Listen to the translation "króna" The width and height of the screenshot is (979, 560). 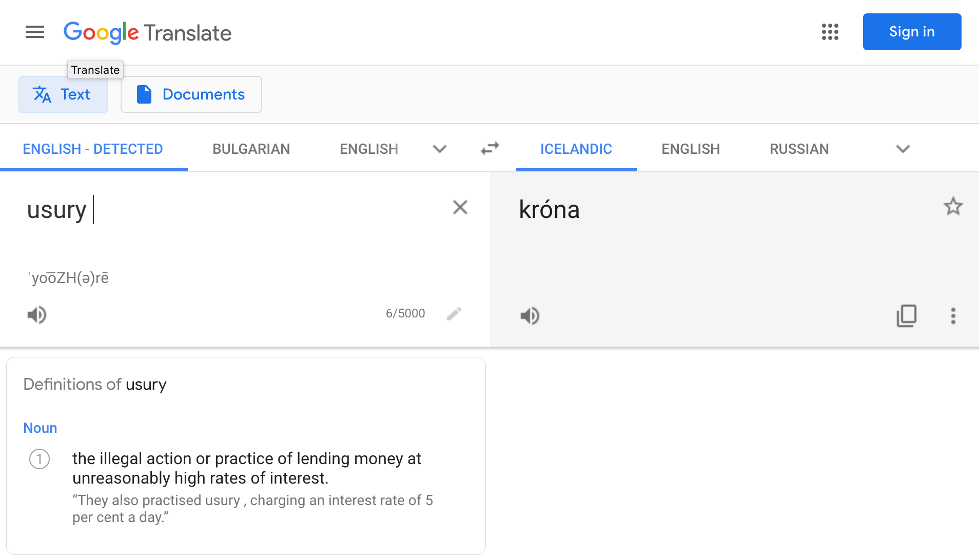click(x=530, y=316)
